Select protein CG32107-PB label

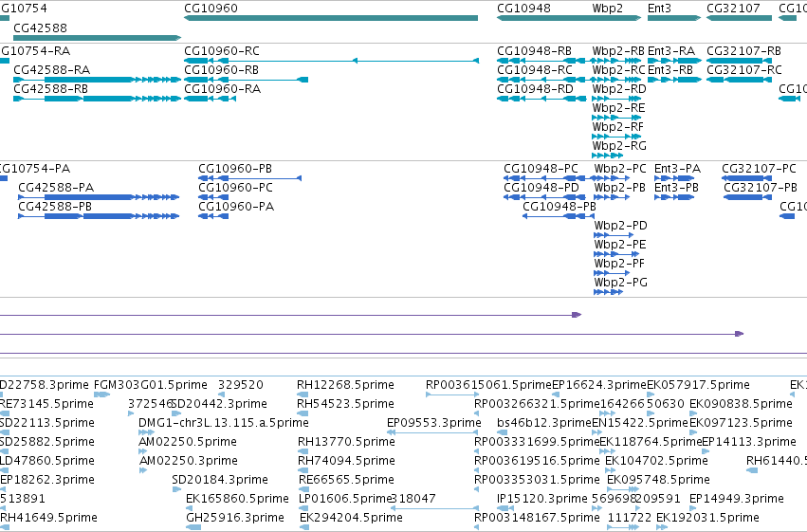[761, 188]
